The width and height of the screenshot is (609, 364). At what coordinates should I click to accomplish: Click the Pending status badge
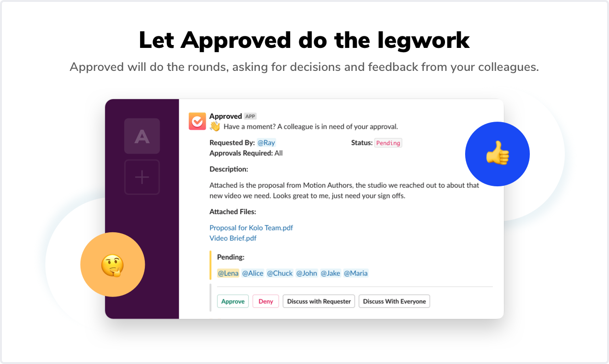pos(388,143)
